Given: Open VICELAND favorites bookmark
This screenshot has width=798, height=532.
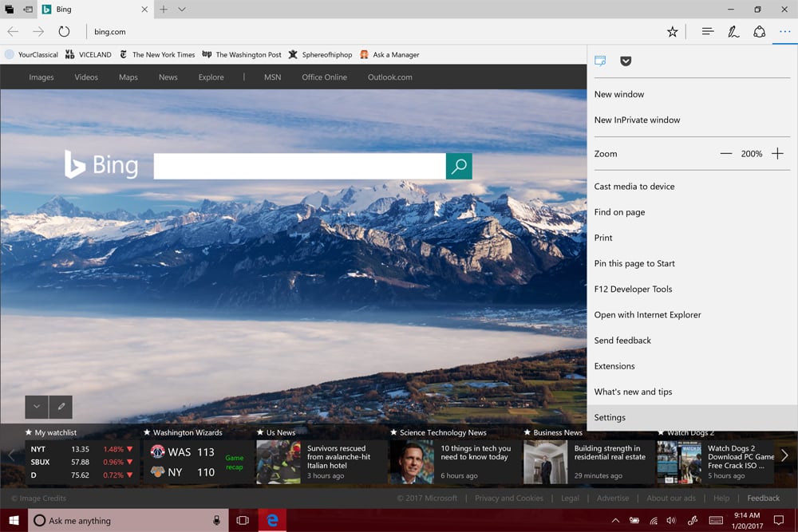Looking at the screenshot, I should [x=89, y=54].
